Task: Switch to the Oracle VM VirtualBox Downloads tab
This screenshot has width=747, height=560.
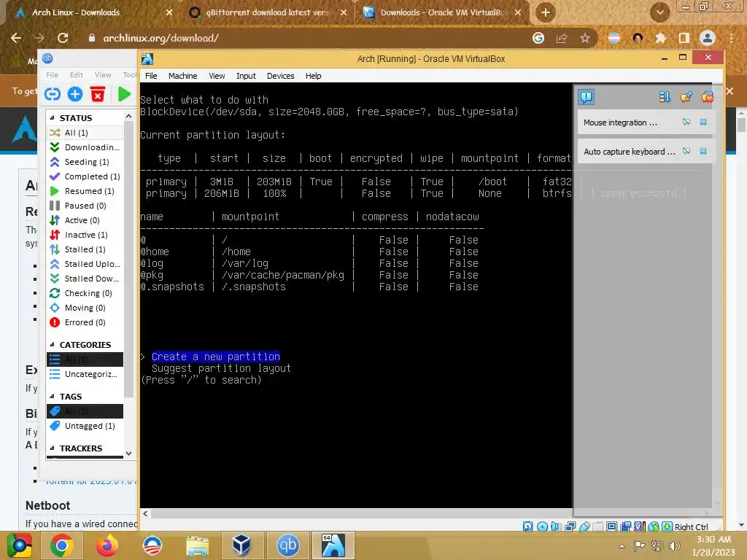Action: click(x=443, y=12)
